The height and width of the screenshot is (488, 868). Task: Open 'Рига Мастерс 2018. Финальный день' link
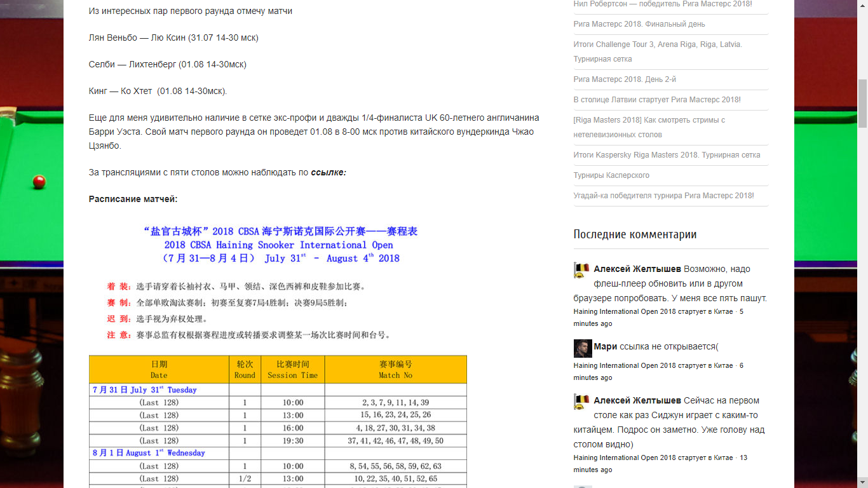click(639, 24)
